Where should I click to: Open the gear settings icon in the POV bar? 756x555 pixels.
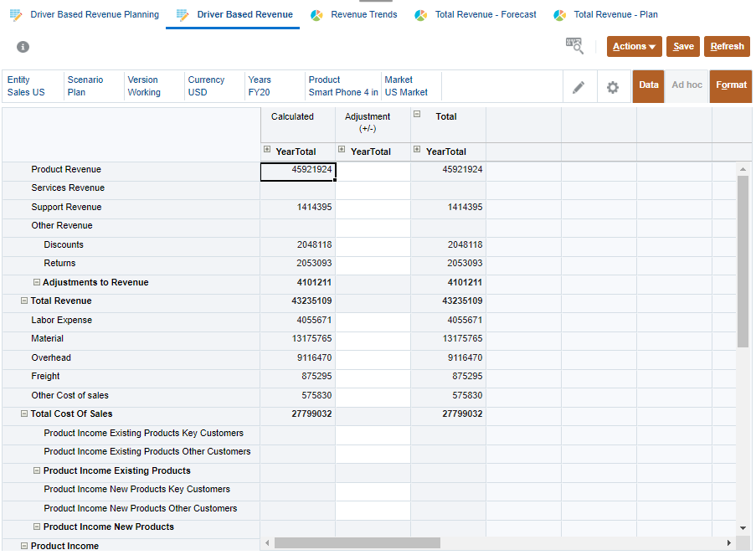tap(614, 86)
